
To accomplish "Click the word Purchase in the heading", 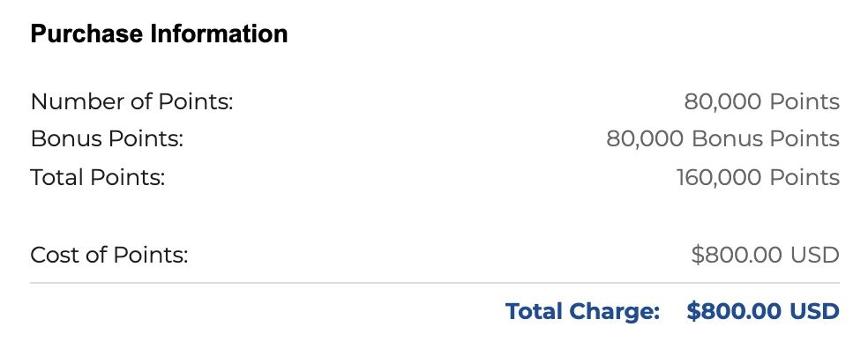I will (x=87, y=33).
